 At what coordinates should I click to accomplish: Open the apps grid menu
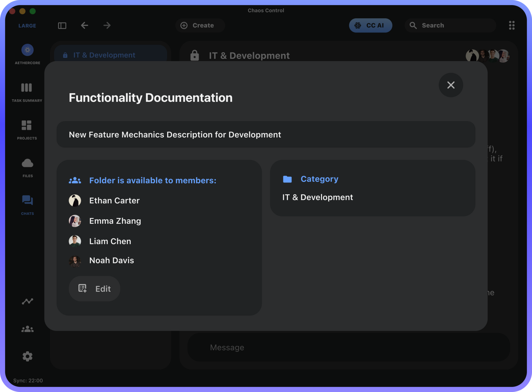click(x=511, y=25)
